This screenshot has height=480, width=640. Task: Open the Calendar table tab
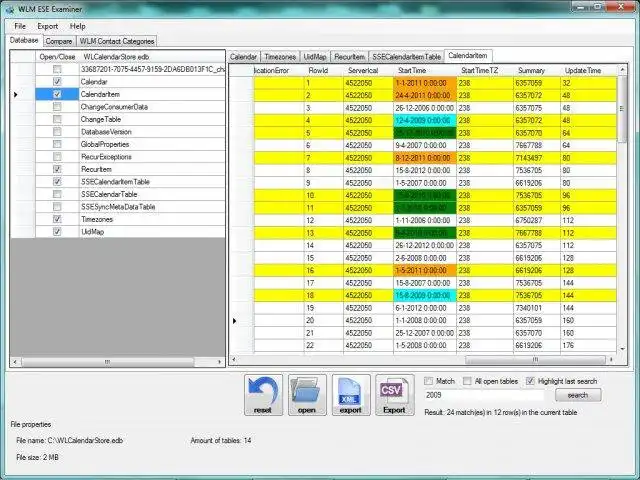(243, 57)
